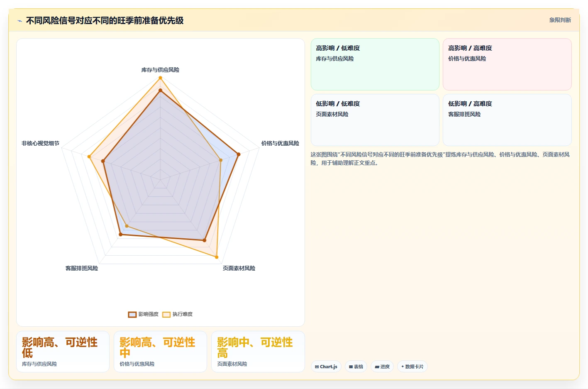The image size is (588, 389).
Task: Click the blue icon beside the header title
Action: (20, 21)
